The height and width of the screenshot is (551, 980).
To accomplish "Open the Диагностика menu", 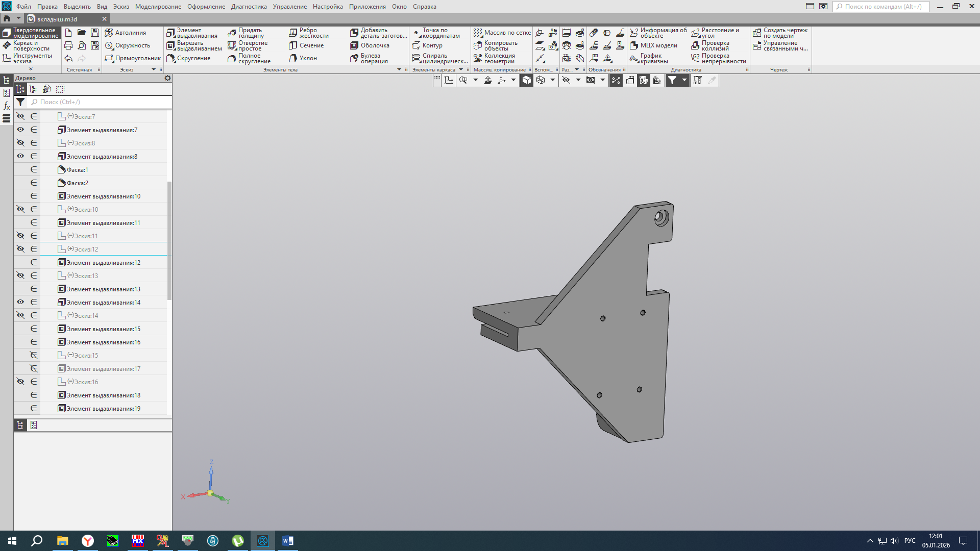I will [249, 7].
